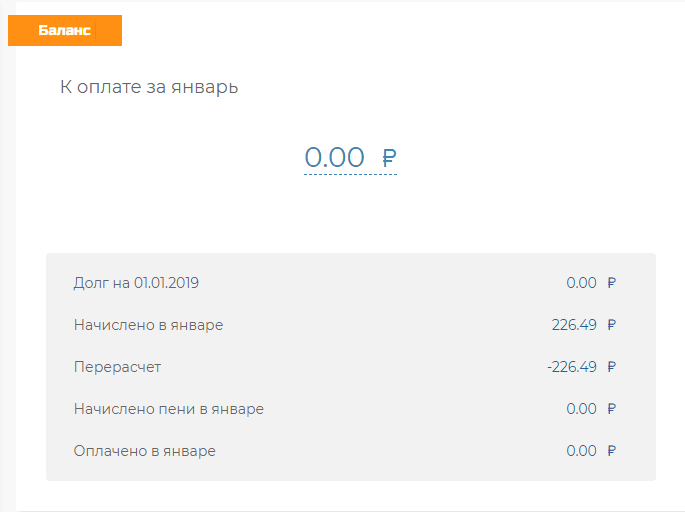Click the heading К оплате за январь
This screenshot has width=685, height=512.
click(149, 87)
